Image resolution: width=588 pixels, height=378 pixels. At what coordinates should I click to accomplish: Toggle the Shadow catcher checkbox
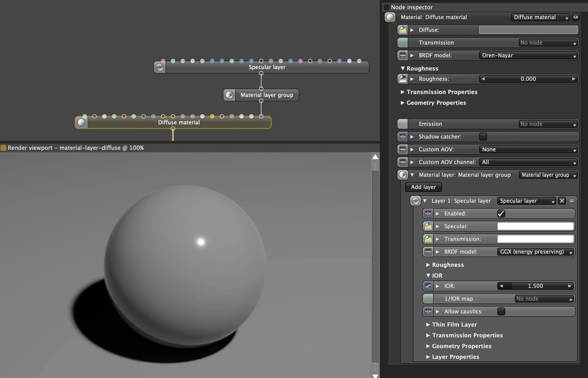pos(483,137)
